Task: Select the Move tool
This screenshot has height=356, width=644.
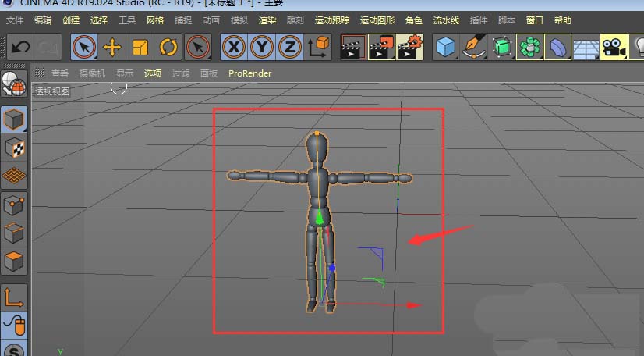Action: point(112,48)
